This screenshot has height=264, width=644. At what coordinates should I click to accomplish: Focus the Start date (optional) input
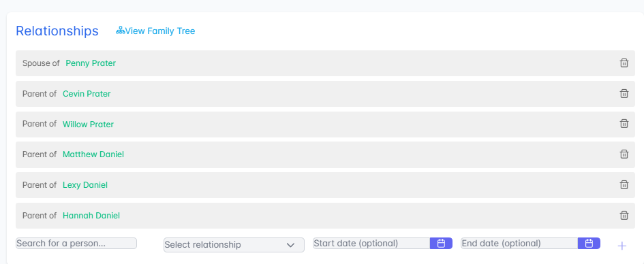(371, 243)
